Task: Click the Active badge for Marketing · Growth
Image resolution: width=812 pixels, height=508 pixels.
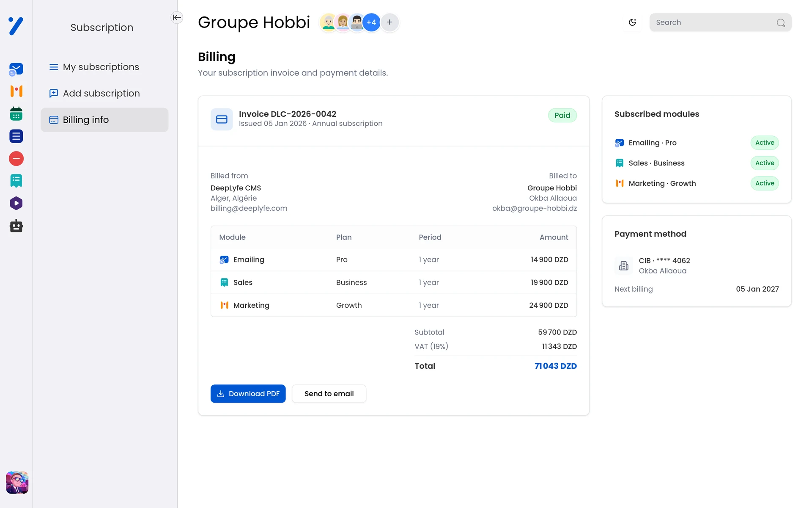Action: pyautogui.click(x=765, y=183)
